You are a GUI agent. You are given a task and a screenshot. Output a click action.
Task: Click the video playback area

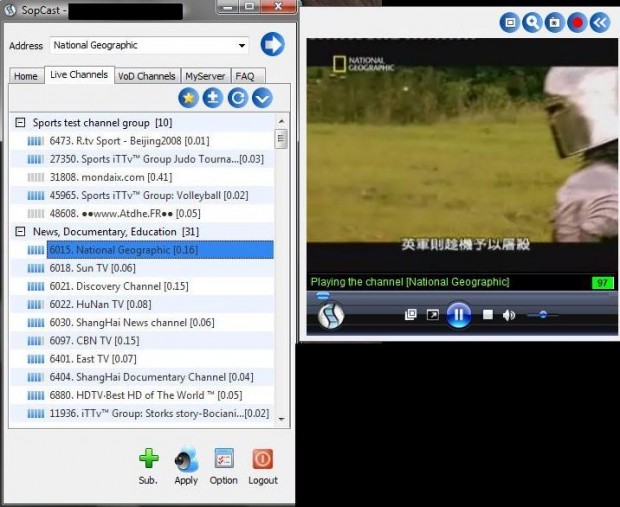(x=462, y=155)
